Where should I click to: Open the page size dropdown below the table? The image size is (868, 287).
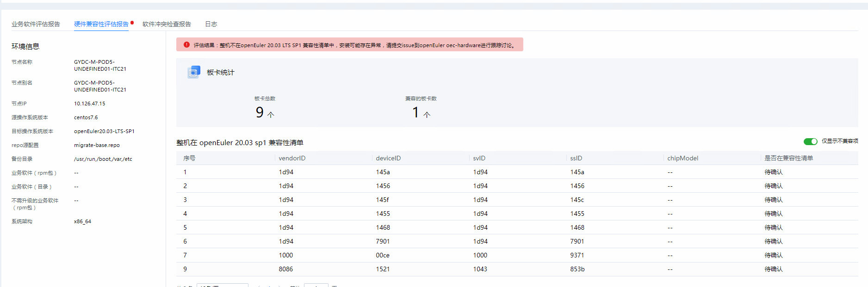tap(222, 285)
